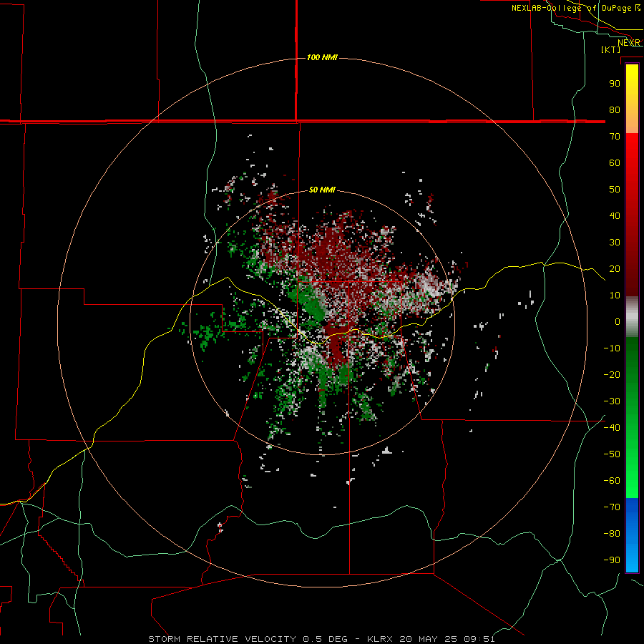644x644 pixels.
Task: Click the 0 value on velocity scale
Action: point(618,321)
